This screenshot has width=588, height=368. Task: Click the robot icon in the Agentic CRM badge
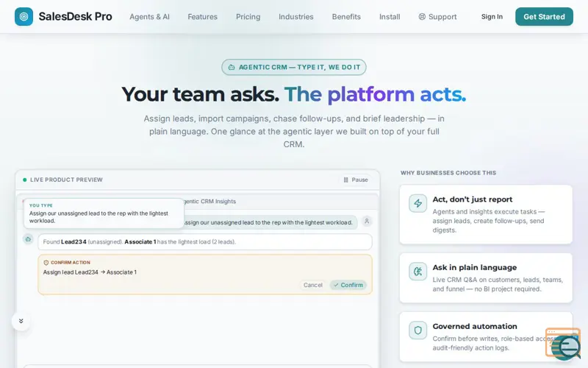coord(232,67)
